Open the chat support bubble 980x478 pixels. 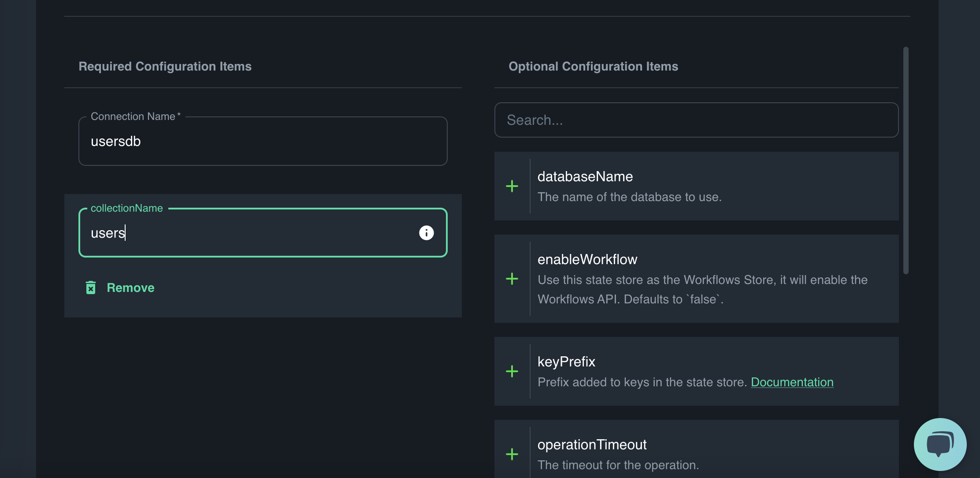coord(940,444)
